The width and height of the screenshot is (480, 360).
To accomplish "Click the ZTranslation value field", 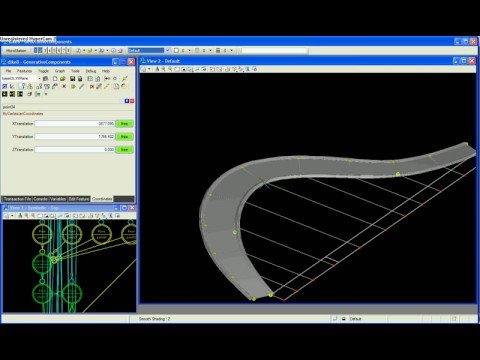I will 75,150.
